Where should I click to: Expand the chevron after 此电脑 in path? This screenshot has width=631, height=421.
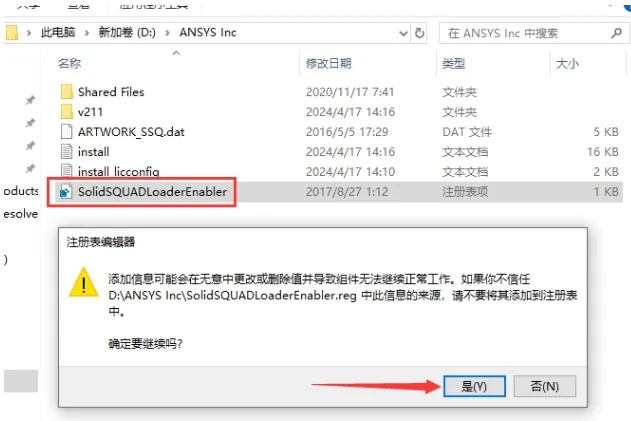click(x=87, y=33)
